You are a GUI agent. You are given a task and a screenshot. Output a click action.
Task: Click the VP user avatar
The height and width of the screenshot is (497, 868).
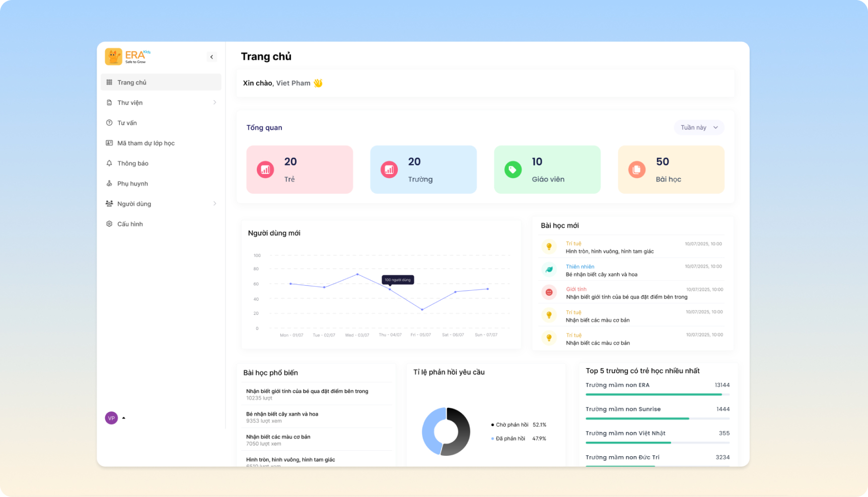111,418
